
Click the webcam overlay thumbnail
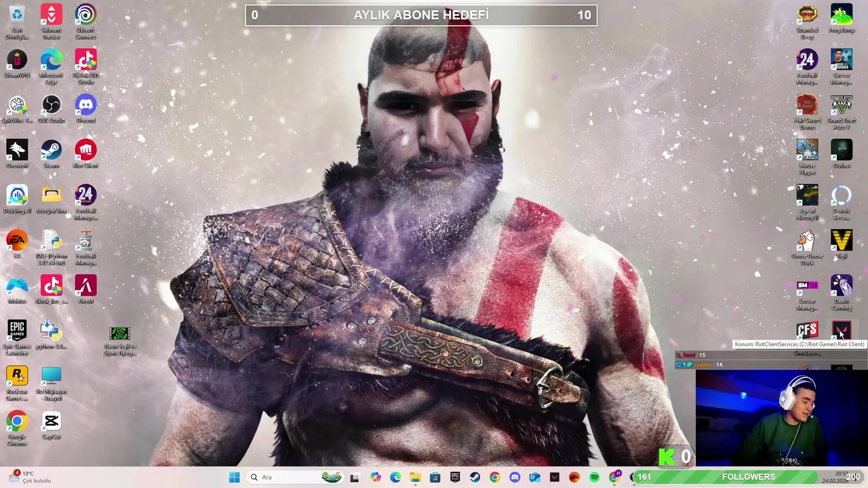pyautogui.click(x=781, y=418)
